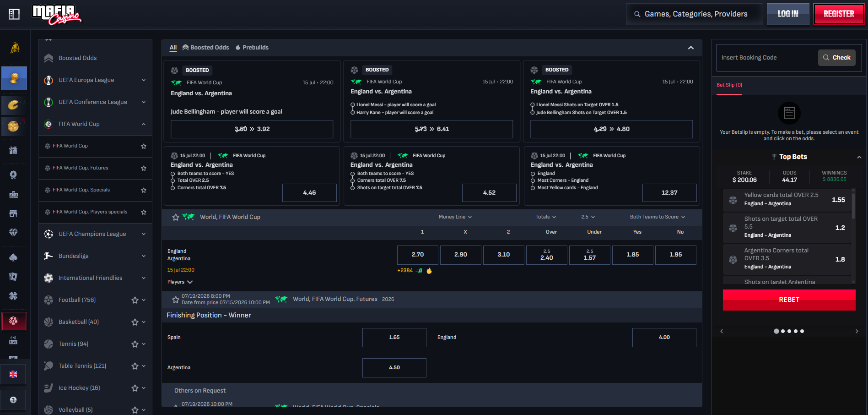Click the Check booking code button
The image size is (868, 415).
pyautogui.click(x=836, y=58)
